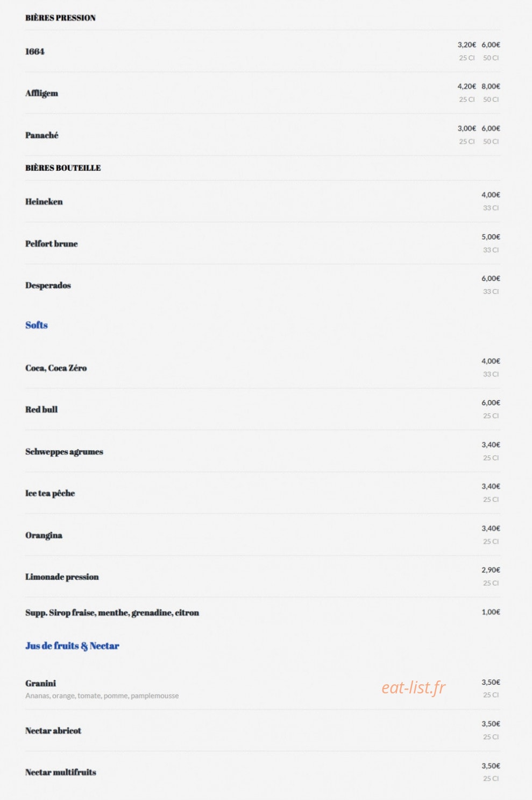
Task: Click Schweppes agrumes entry
Action: click(x=64, y=452)
